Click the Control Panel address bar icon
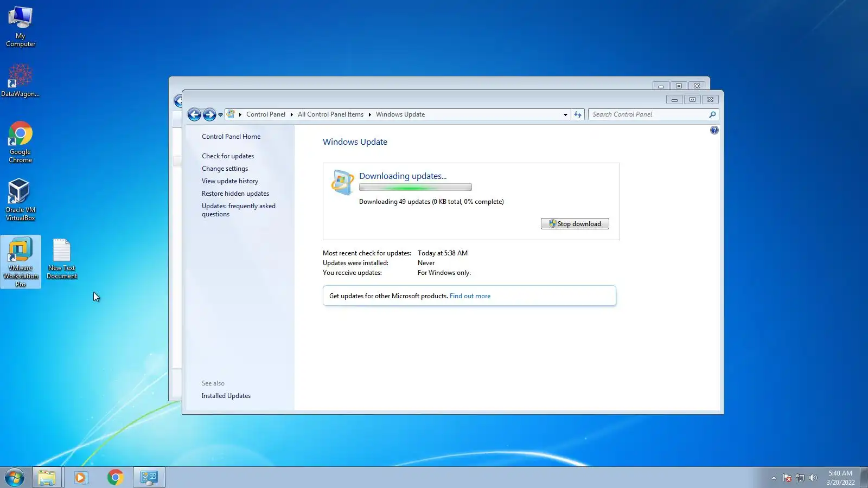Viewport: 868px width, 488px height. [231, 114]
